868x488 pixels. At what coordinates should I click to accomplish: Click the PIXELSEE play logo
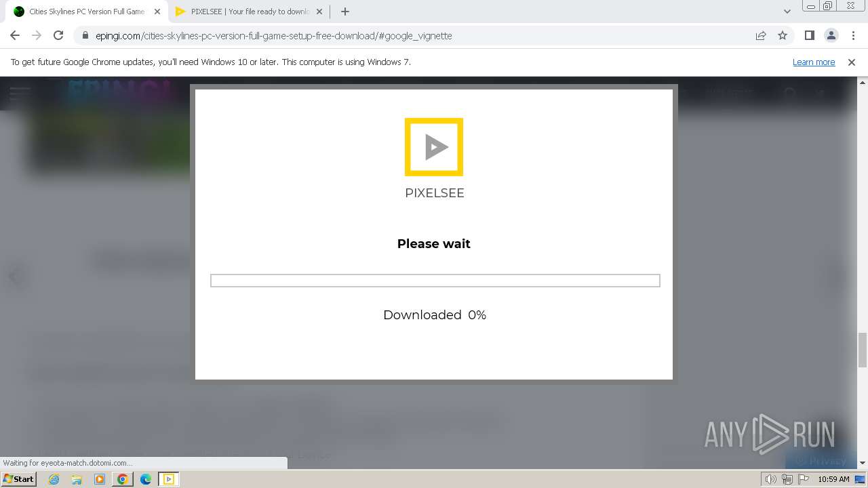click(434, 147)
